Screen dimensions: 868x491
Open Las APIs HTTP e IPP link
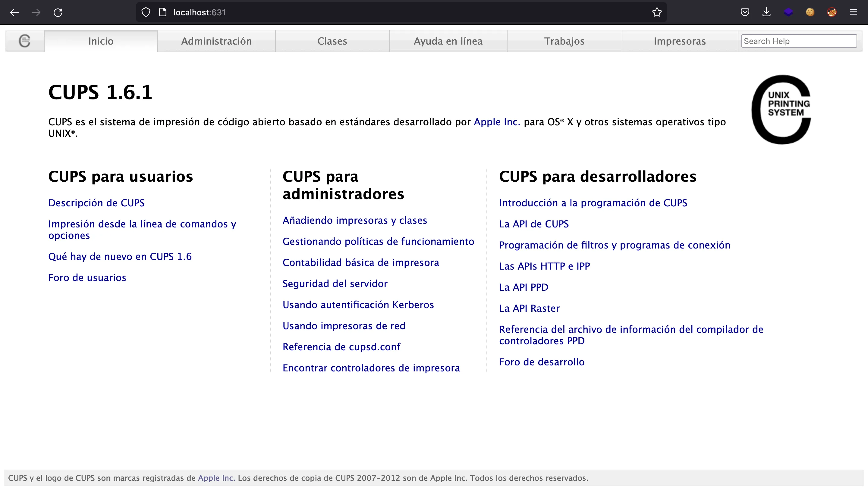tap(545, 266)
